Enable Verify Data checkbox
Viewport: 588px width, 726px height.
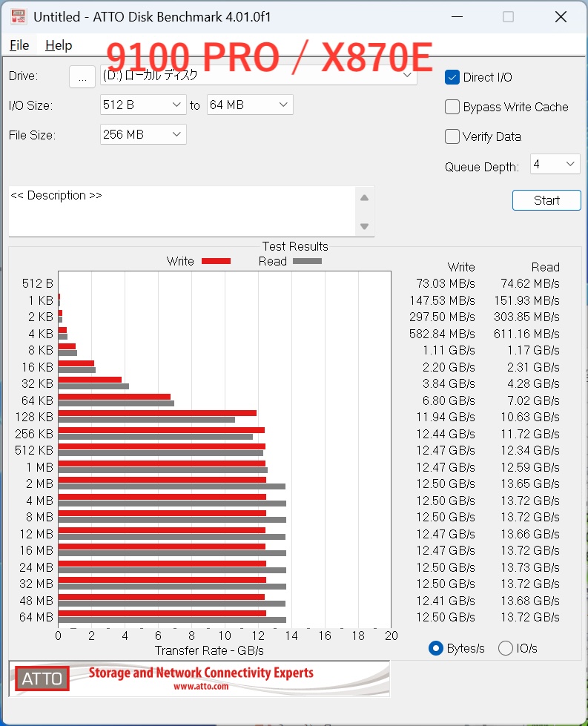[452, 136]
